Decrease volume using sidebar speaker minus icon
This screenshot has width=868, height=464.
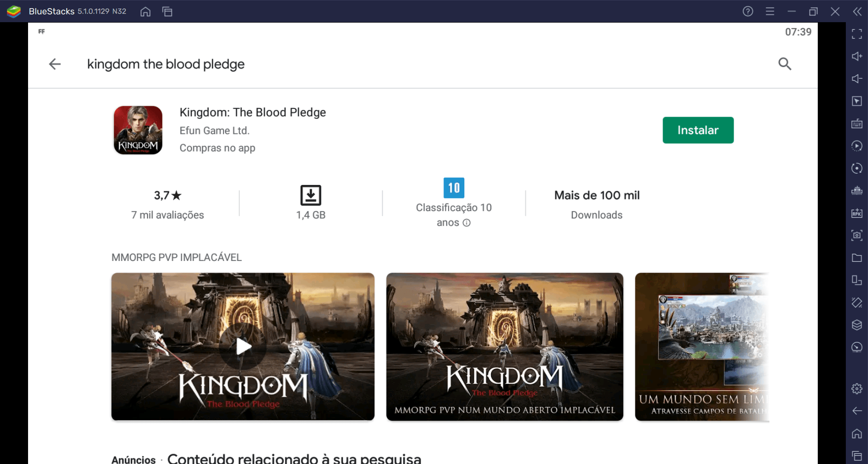857,79
